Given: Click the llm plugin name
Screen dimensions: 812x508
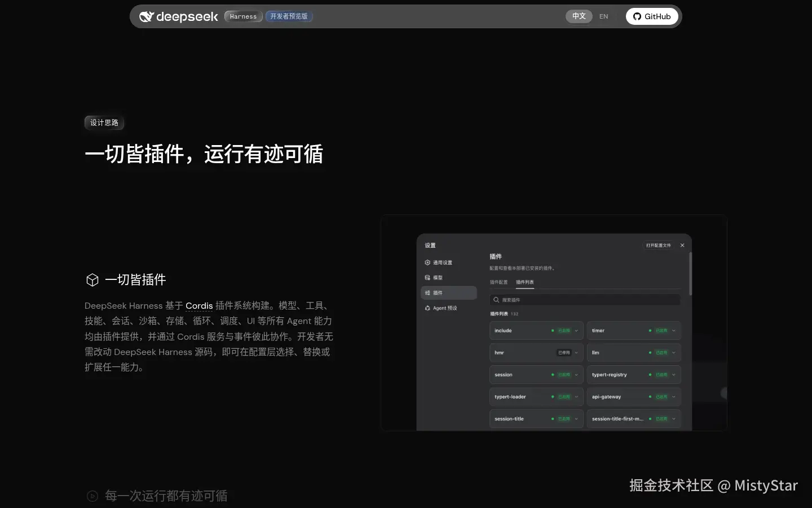Looking at the screenshot, I should pos(595,353).
